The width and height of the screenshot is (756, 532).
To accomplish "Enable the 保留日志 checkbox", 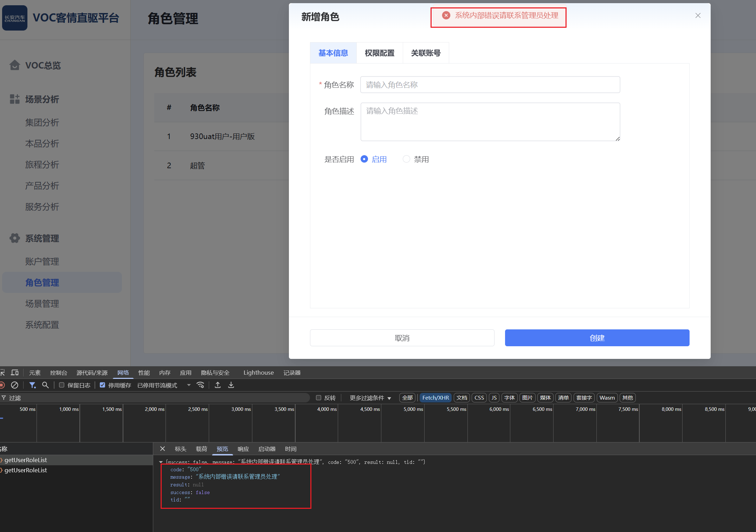I will pyautogui.click(x=62, y=385).
